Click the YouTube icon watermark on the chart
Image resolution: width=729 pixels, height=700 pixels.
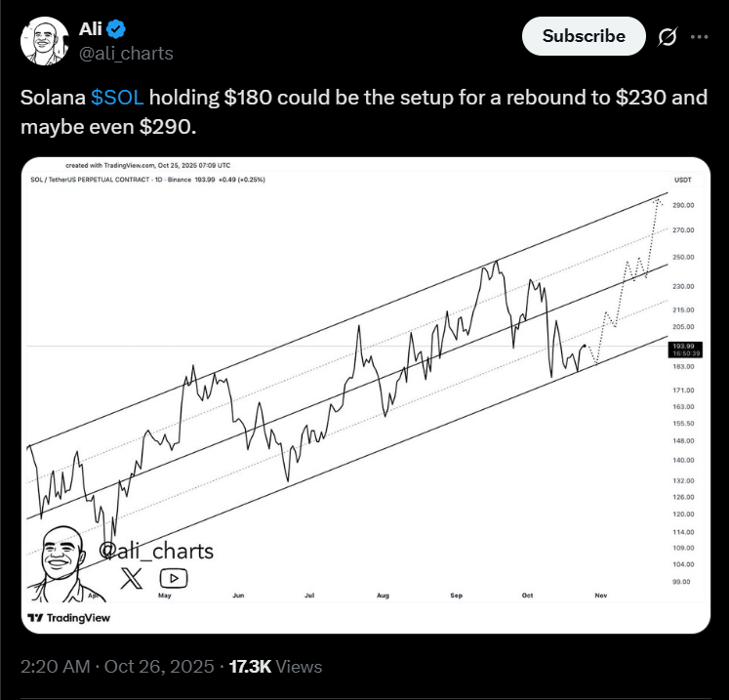point(175,579)
